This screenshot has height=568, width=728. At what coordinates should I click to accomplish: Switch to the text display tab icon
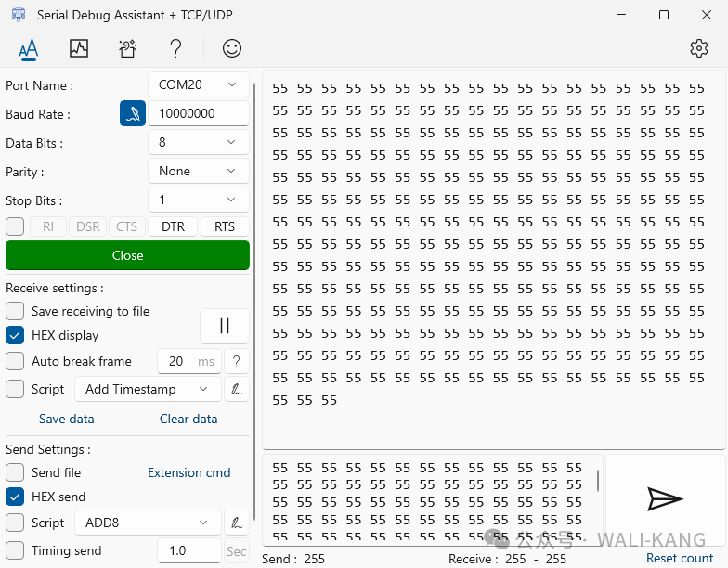click(28, 48)
